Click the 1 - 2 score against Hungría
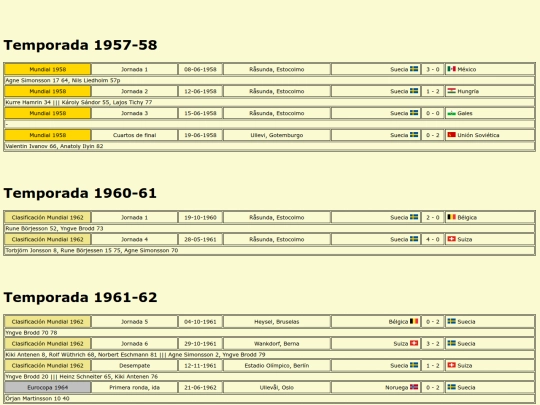Image resolution: width=540 pixels, height=405 pixels. point(433,91)
